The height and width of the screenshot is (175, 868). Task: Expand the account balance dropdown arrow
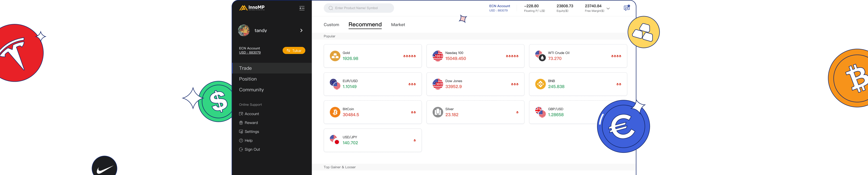coord(608,8)
